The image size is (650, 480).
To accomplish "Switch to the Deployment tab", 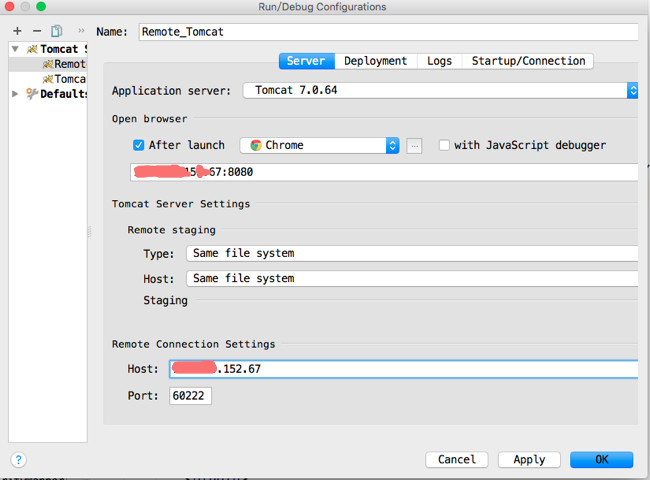I will (x=375, y=61).
